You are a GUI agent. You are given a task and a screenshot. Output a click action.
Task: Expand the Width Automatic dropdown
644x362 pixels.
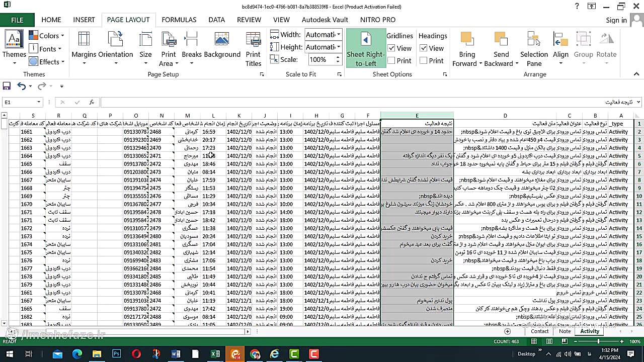(339, 35)
